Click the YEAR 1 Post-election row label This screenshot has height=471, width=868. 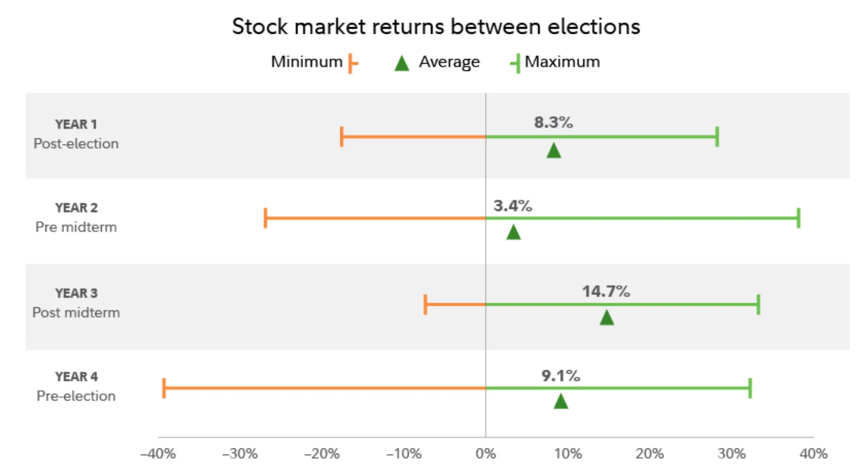76,134
